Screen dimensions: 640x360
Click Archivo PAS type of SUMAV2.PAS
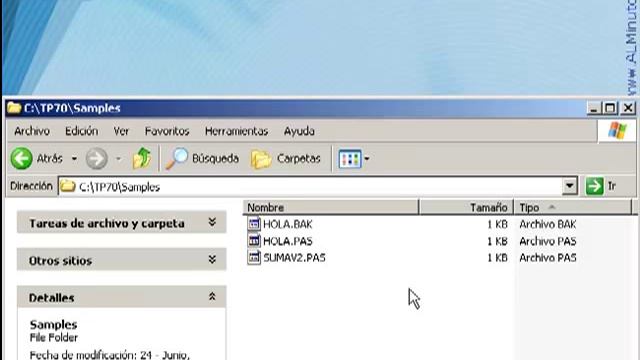(x=547, y=258)
